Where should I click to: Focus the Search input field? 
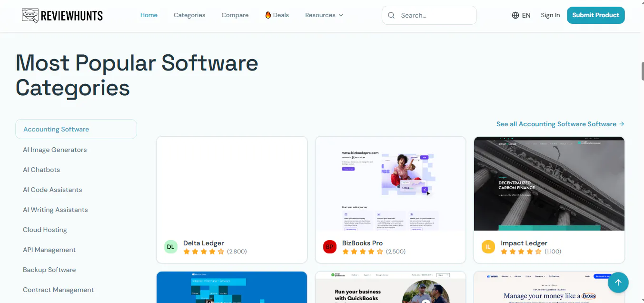(x=429, y=15)
